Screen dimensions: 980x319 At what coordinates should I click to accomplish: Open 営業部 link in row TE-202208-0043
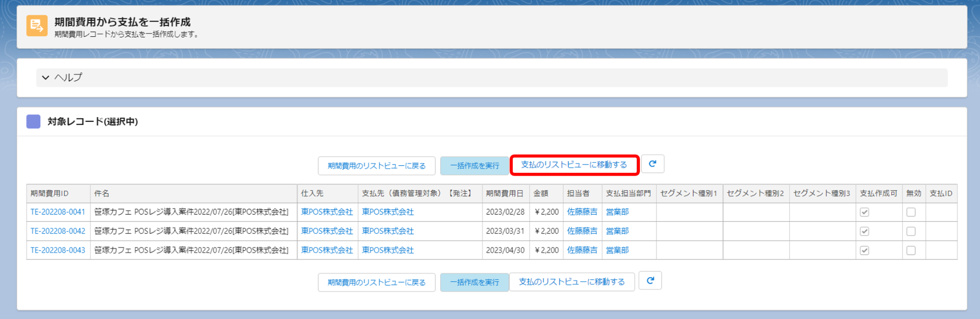click(x=617, y=250)
